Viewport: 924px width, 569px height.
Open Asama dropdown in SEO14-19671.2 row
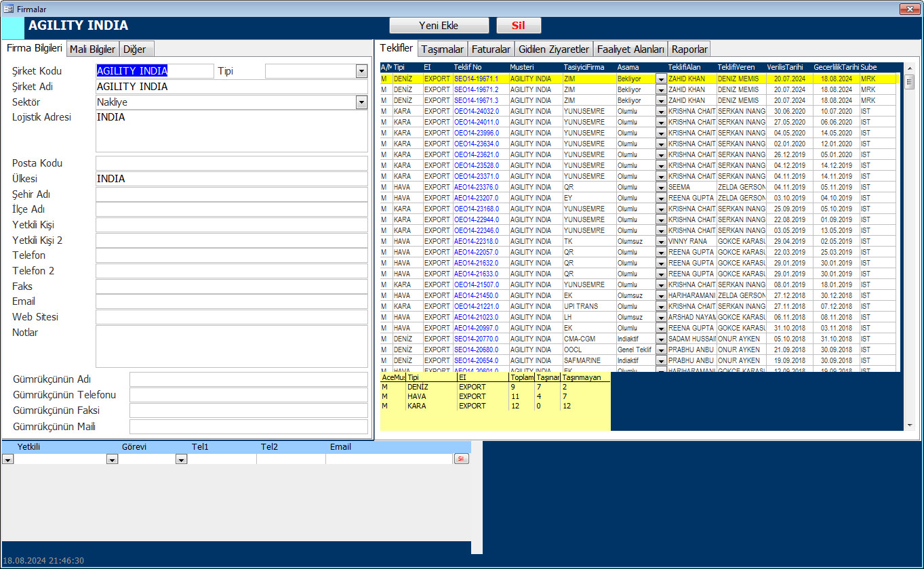(x=661, y=89)
